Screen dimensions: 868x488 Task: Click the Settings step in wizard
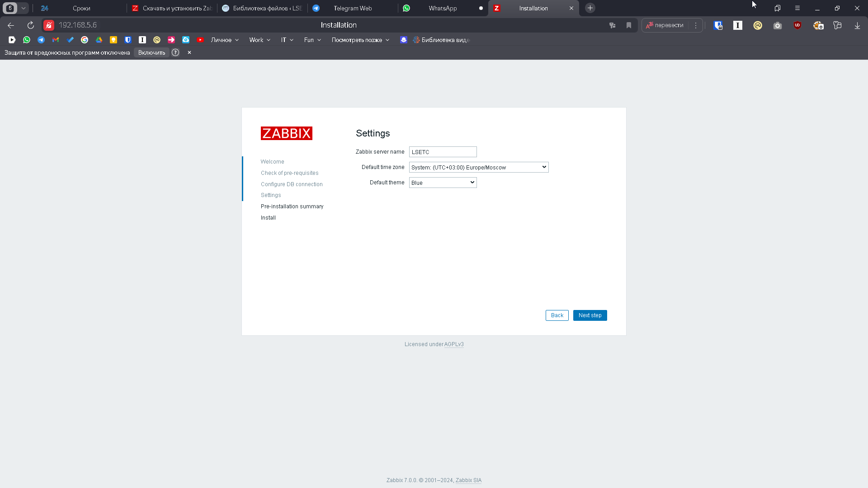271,195
